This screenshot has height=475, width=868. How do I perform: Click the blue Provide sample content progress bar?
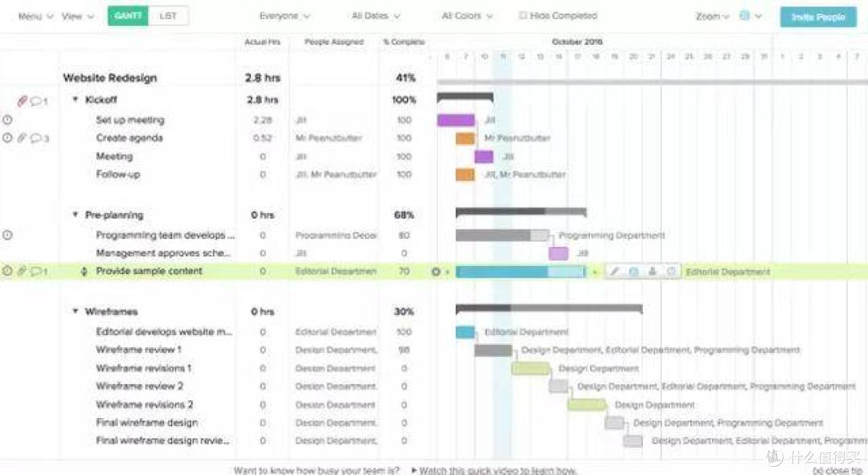coord(520,272)
